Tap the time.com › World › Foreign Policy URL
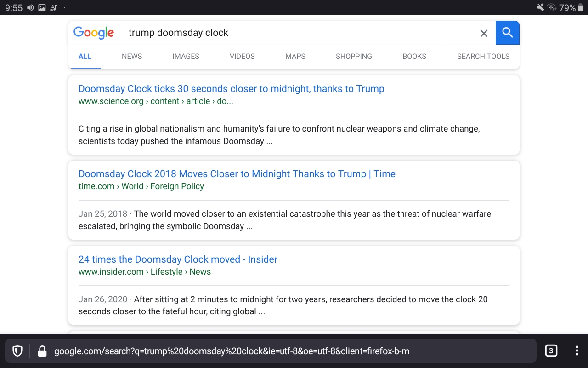This screenshot has width=588, height=368. tap(141, 186)
